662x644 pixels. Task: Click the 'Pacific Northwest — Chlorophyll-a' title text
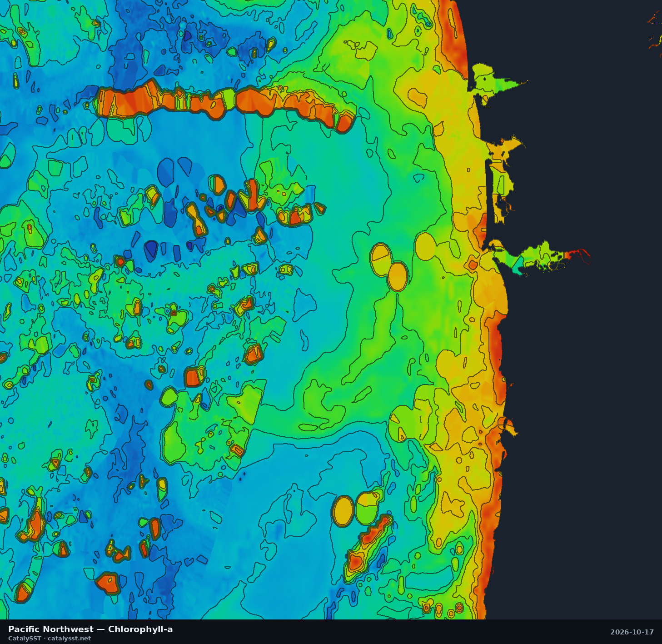click(x=90, y=629)
